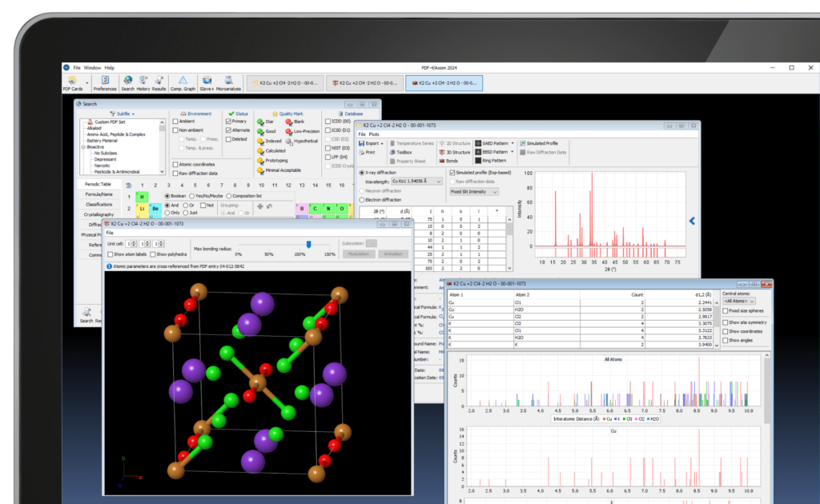The height and width of the screenshot is (504, 820).
Task: Open the PDF Cards tool
Action: tap(73, 82)
